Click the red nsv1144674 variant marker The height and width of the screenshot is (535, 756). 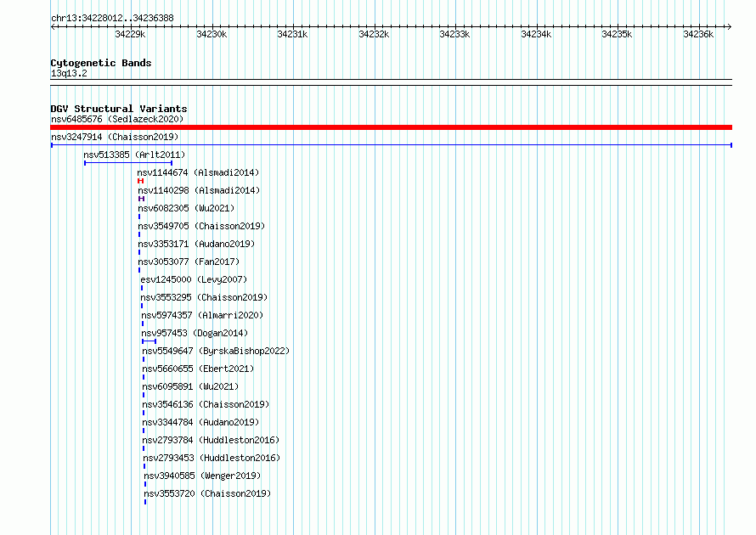[x=140, y=181]
